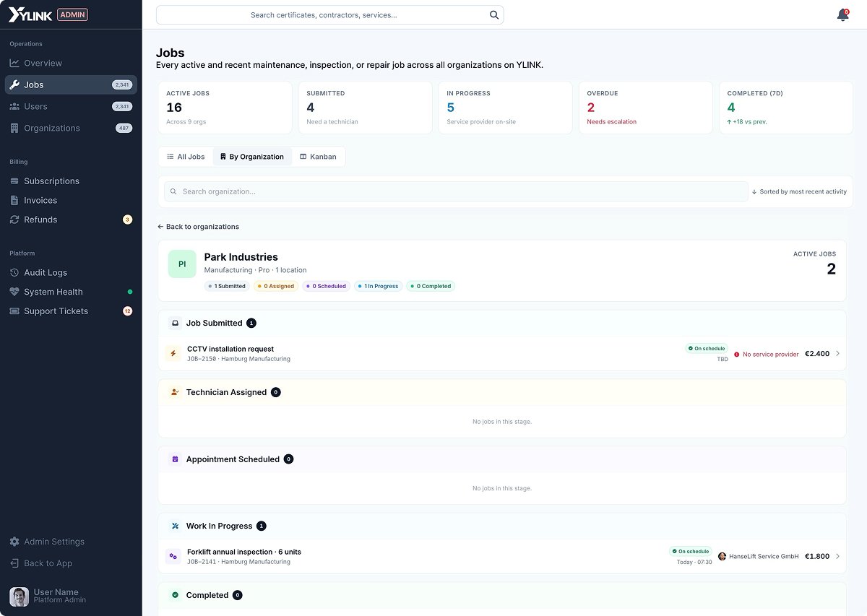Click the search magnifier icon in top bar

click(494, 15)
